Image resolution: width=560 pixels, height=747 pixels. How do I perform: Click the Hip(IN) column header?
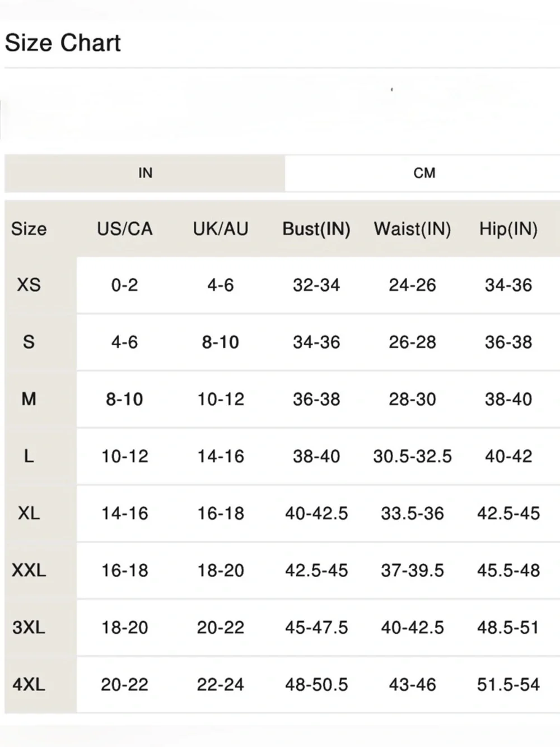coord(508,229)
